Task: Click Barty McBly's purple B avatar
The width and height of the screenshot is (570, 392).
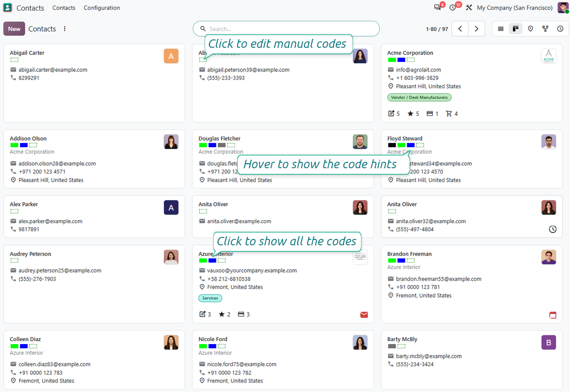Action: coord(548,343)
